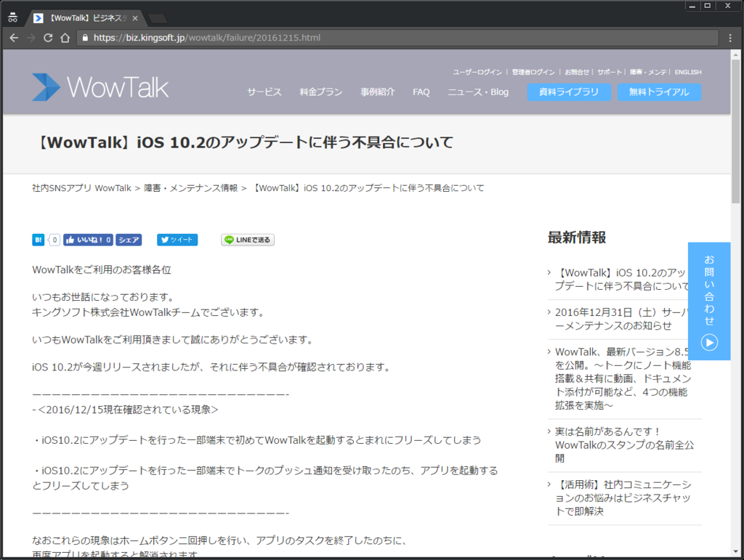
Task: Click the URL address bar
Action: coord(397,38)
